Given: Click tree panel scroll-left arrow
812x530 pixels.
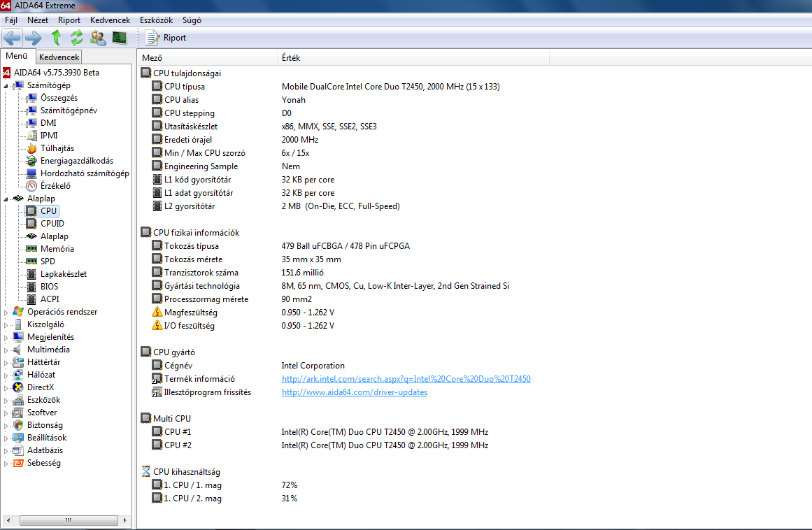Looking at the screenshot, I should [x=8, y=520].
